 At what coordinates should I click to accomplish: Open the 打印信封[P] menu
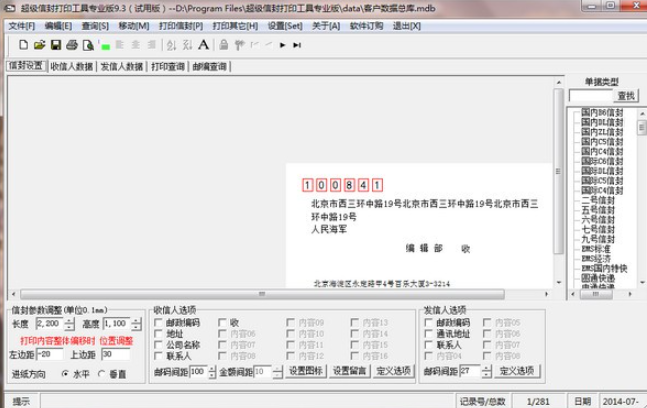181,26
